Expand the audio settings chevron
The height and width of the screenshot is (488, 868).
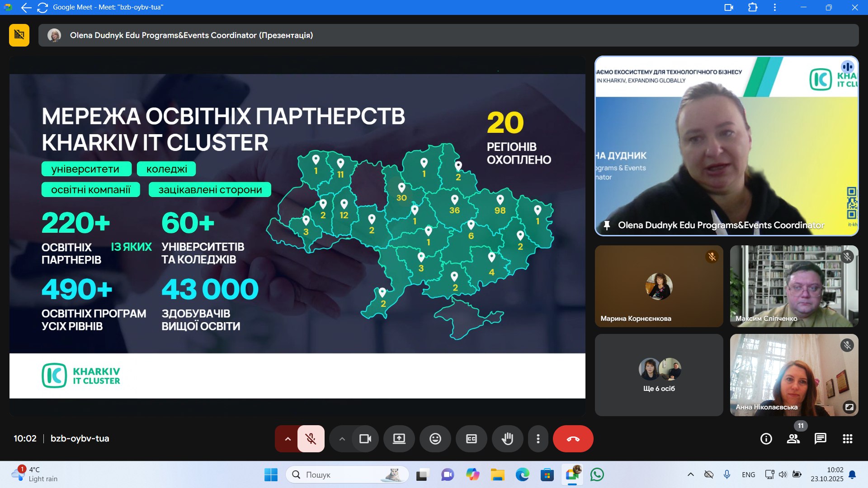click(288, 439)
